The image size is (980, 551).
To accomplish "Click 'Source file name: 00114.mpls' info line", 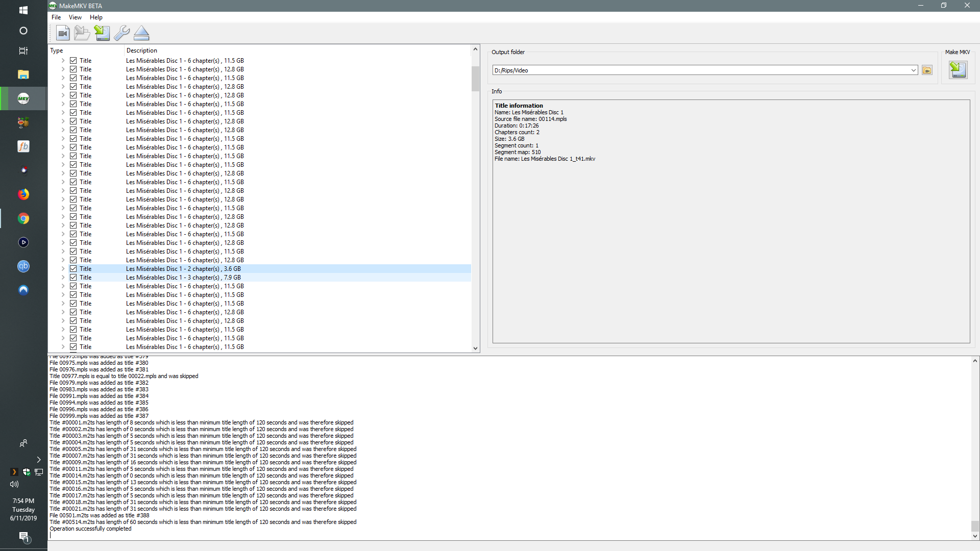I will 530,119.
